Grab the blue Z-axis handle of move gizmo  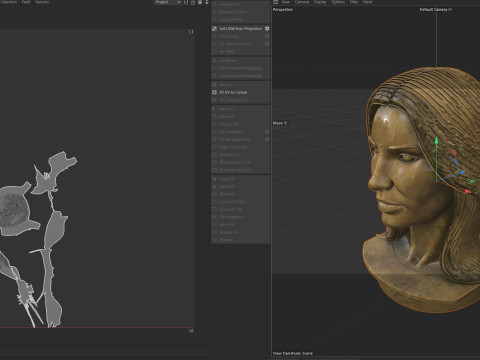pyautogui.click(x=462, y=173)
